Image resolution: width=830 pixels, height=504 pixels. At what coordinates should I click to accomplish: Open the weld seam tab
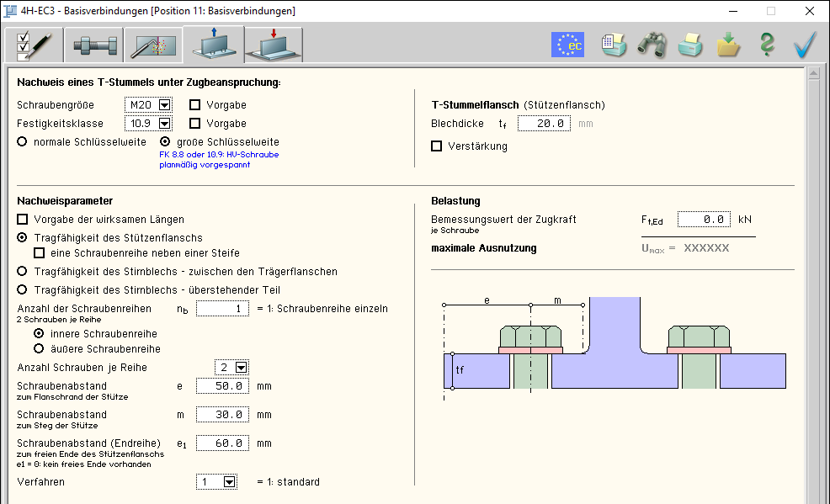point(152,45)
